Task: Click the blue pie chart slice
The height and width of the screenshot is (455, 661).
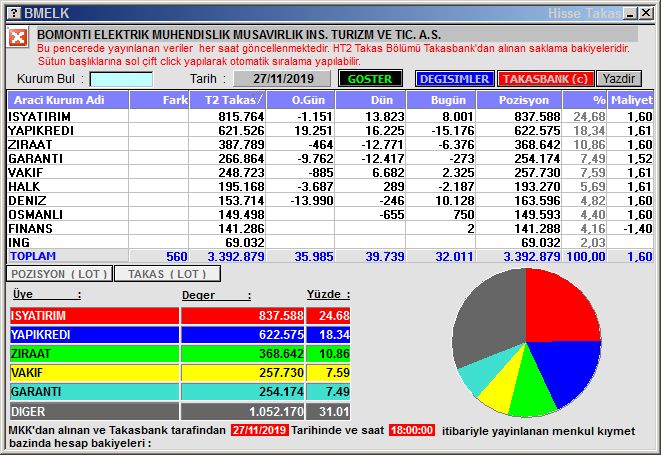Action: point(569,367)
